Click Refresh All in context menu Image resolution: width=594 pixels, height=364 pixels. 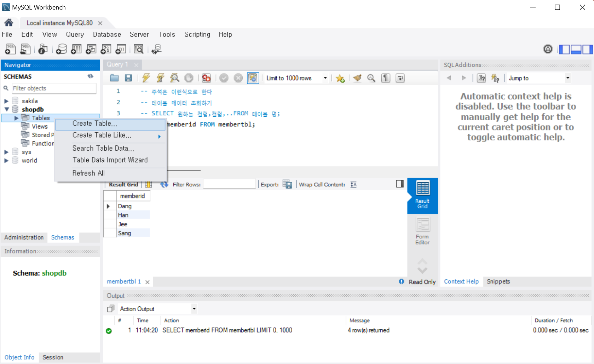(x=110, y=173)
